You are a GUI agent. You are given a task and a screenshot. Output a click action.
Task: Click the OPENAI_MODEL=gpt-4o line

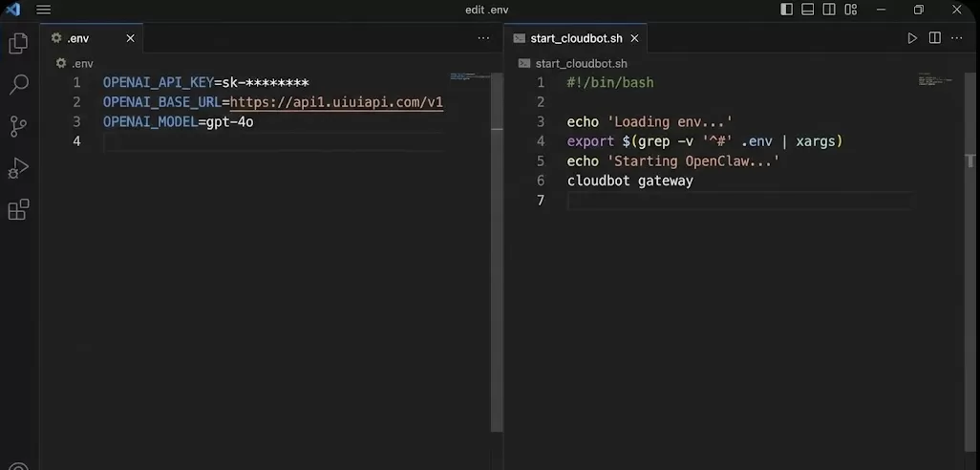178,122
